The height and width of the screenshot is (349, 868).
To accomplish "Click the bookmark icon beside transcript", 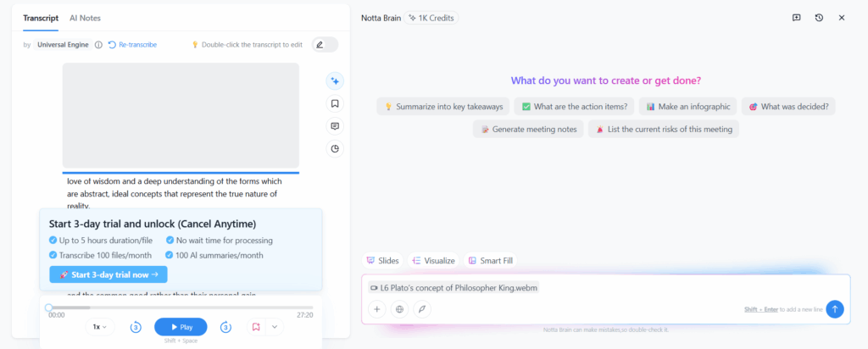I will pyautogui.click(x=334, y=103).
